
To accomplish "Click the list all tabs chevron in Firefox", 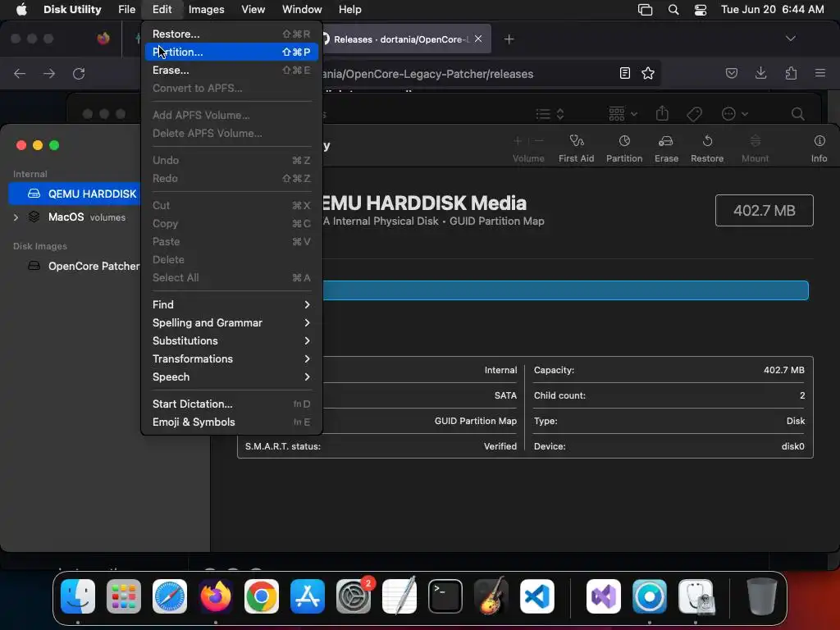I will (790, 39).
